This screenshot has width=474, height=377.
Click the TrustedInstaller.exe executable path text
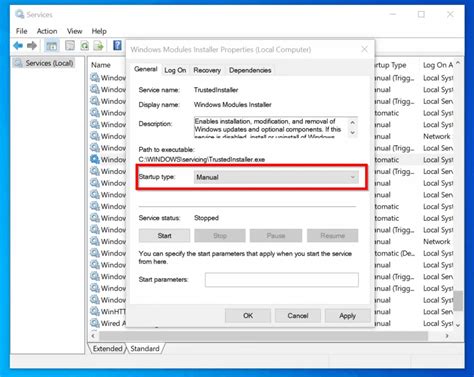(x=202, y=159)
